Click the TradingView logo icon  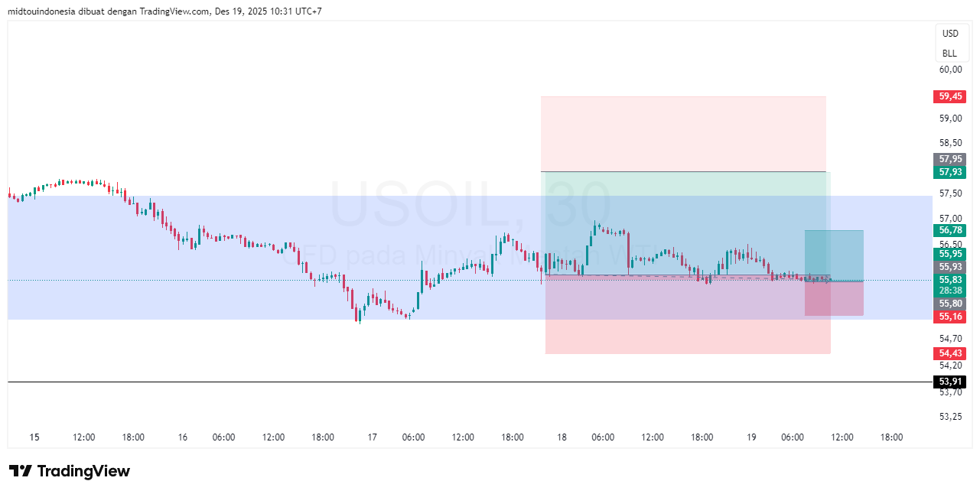20,471
